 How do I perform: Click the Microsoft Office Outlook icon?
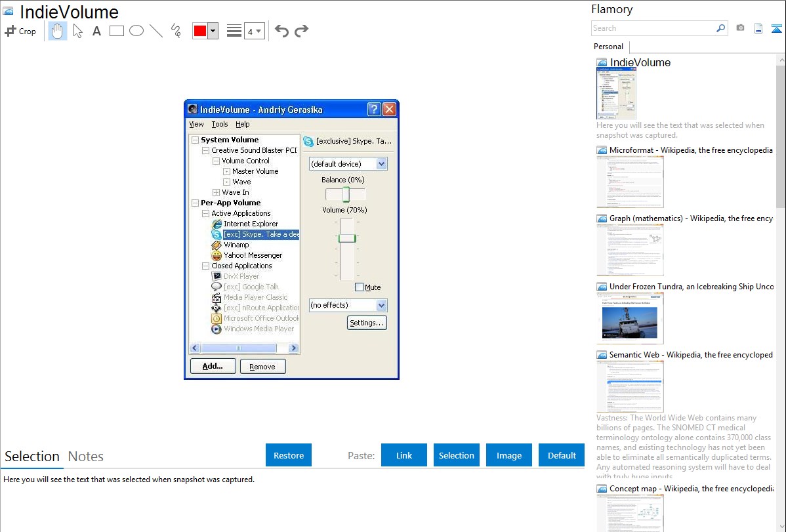click(x=217, y=318)
